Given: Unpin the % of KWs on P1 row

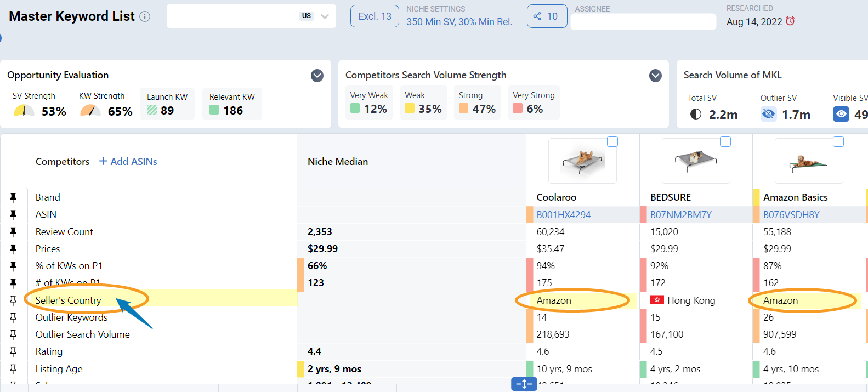Looking at the screenshot, I should [x=13, y=266].
